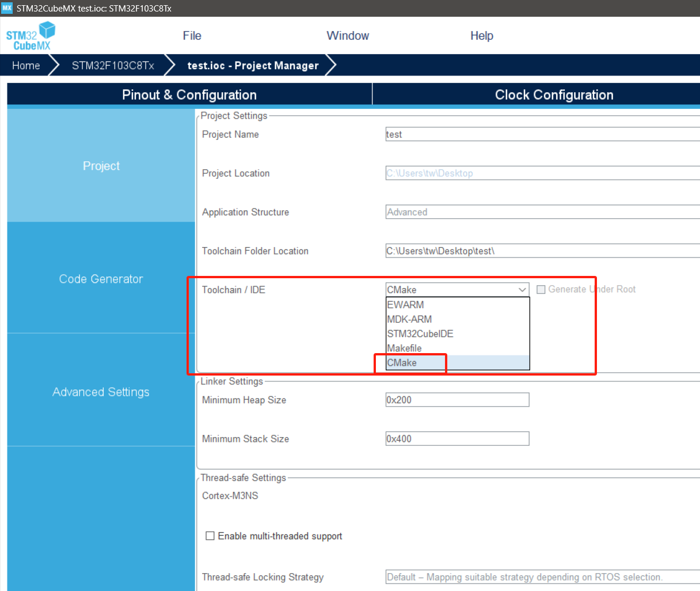Collapse the Toolchain / IDE combo box arrow
The height and width of the screenshot is (591, 700).
(x=522, y=290)
